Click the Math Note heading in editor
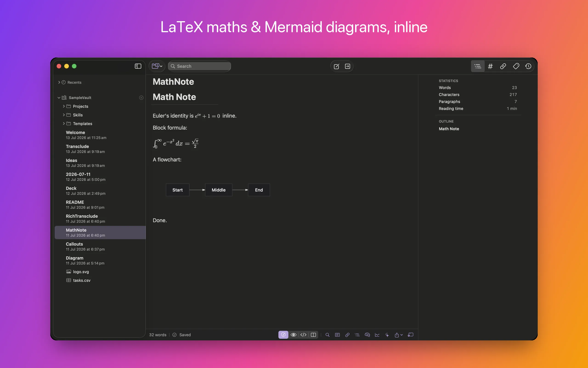The image size is (588, 368). coord(174,97)
